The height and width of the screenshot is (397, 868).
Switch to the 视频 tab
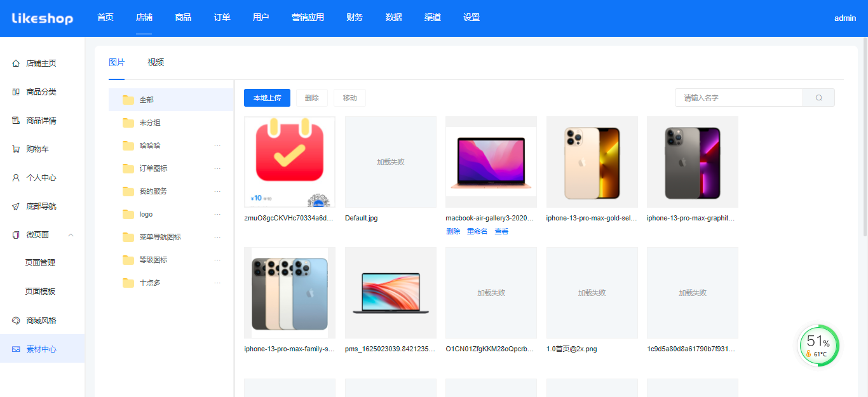156,62
